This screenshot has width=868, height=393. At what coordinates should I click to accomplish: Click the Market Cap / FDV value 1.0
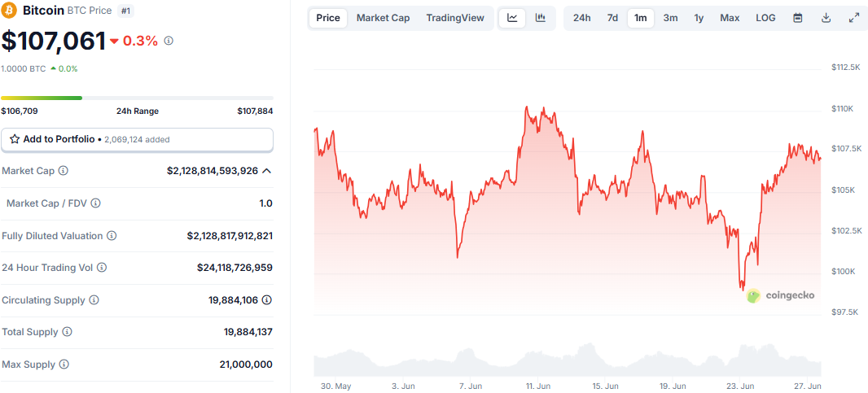265,203
